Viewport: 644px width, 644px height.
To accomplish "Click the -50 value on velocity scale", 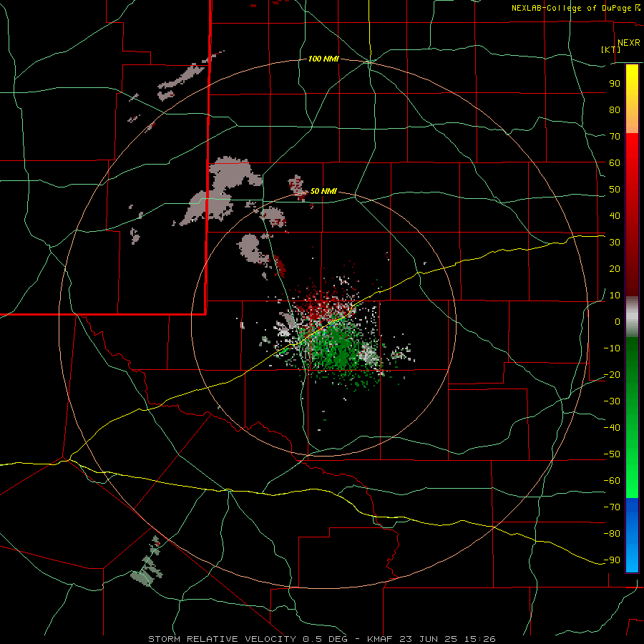I will pos(612,454).
